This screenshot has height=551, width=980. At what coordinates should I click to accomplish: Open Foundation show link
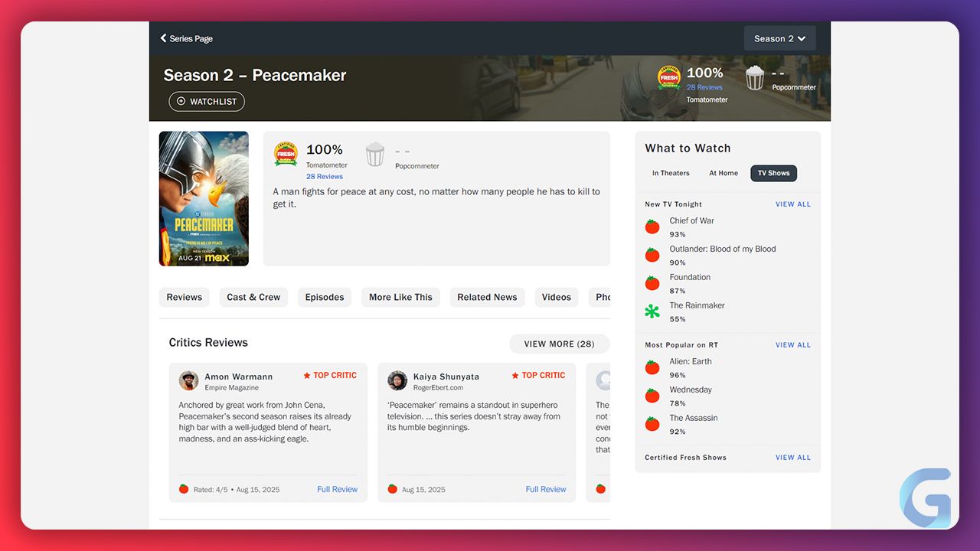point(690,277)
